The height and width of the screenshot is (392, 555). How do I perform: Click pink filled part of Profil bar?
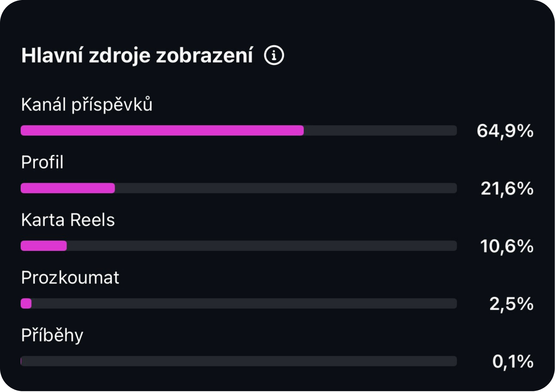pyautogui.click(x=68, y=188)
